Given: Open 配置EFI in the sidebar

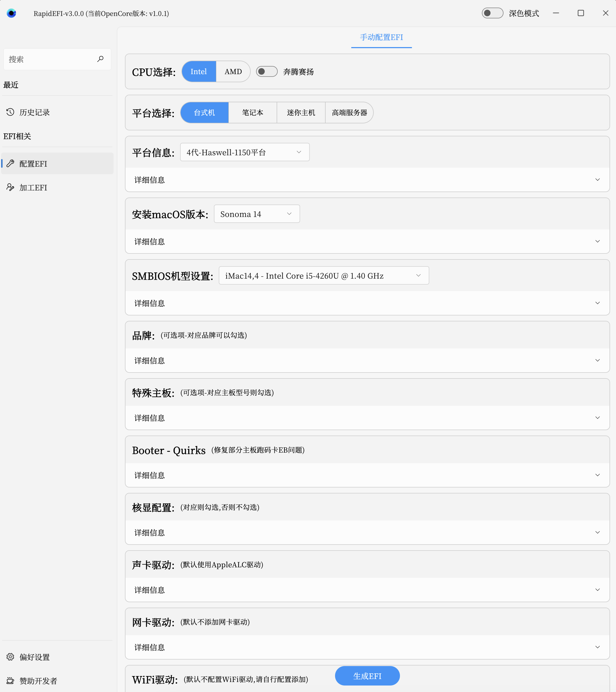Looking at the screenshot, I should coord(57,163).
